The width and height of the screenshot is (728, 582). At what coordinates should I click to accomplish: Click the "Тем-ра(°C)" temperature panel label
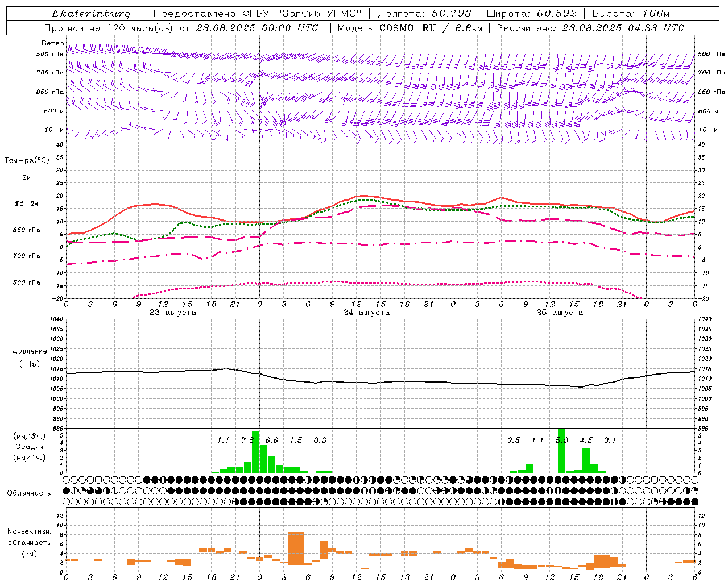coord(27,161)
